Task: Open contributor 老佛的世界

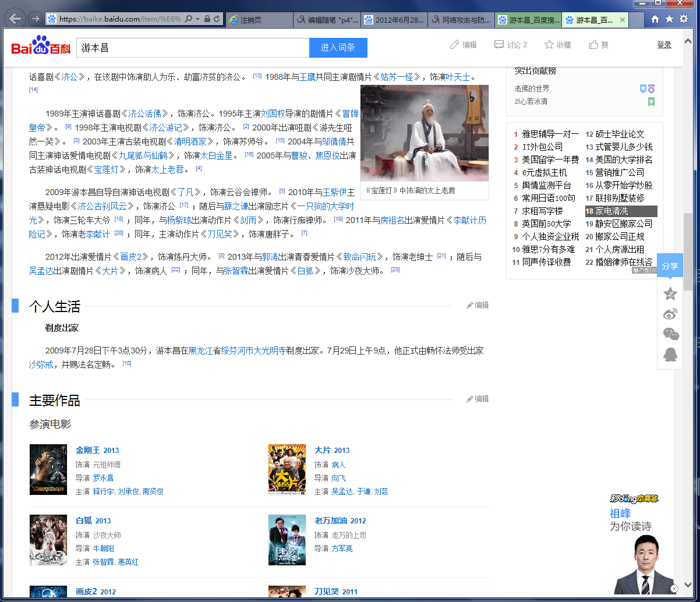Action: point(532,88)
